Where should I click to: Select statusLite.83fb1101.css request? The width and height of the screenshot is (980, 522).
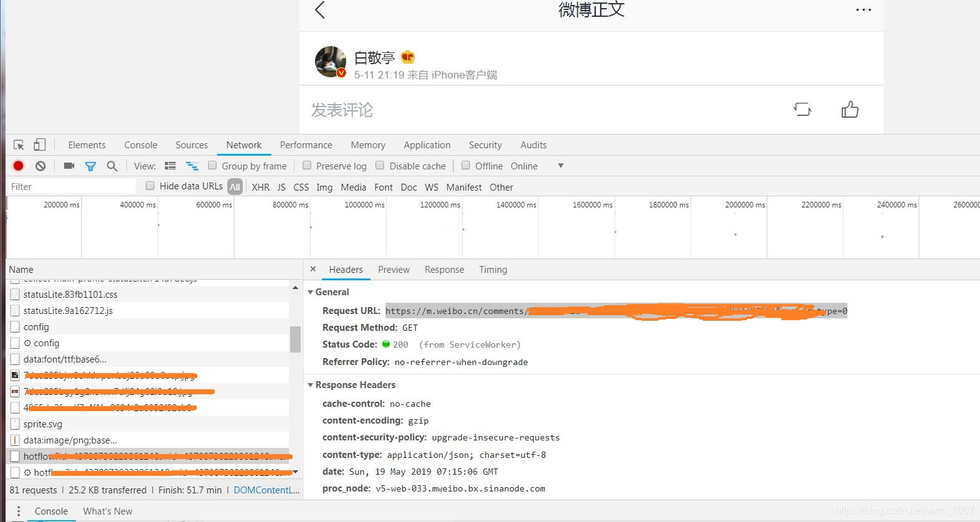[x=148, y=295]
